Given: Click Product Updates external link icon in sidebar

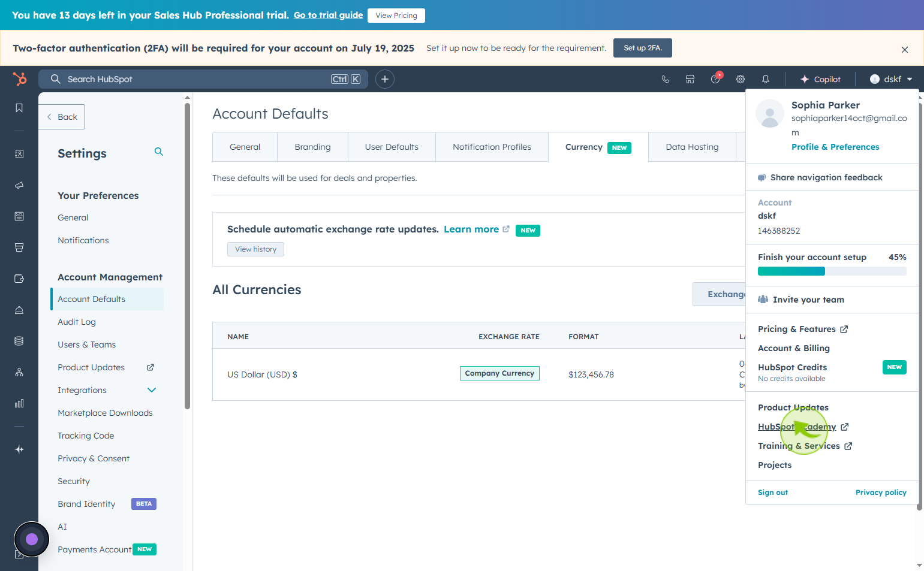Looking at the screenshot, I should (x=151, y=367).
